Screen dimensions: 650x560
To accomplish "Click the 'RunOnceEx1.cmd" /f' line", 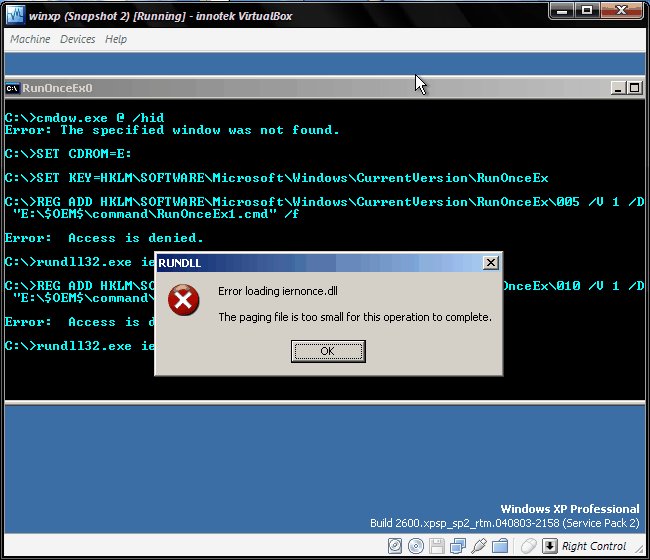I will (x=155, y=214).
